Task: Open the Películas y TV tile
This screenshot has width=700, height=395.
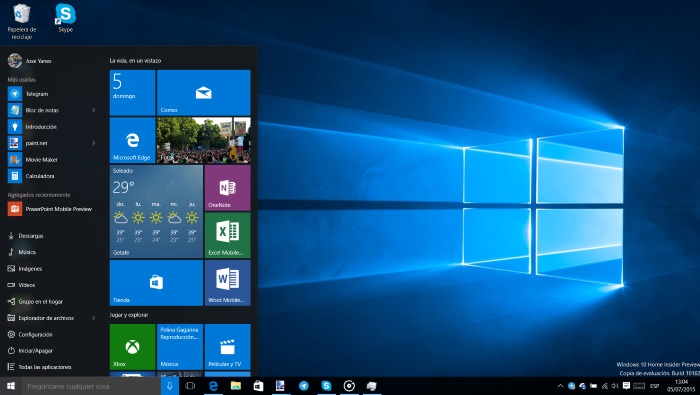Action: click(228, 347)
